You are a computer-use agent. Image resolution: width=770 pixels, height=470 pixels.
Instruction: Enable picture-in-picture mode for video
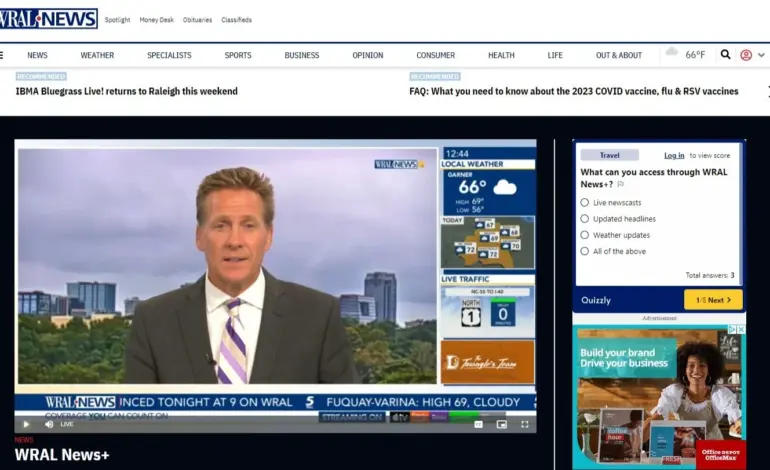point(501,424)
